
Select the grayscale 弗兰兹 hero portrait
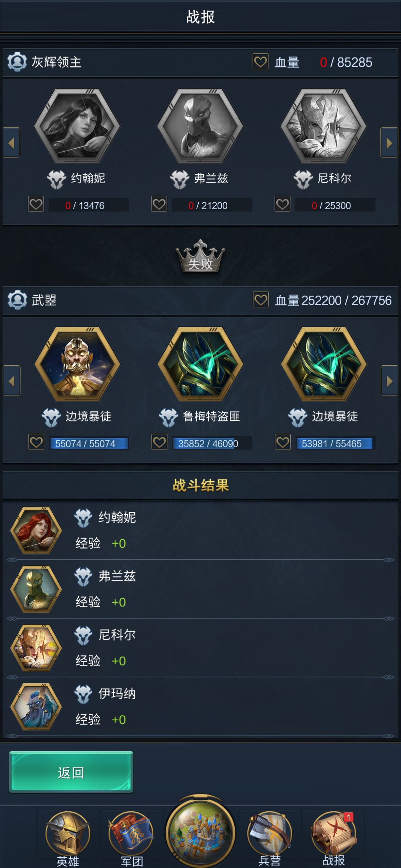200,126
